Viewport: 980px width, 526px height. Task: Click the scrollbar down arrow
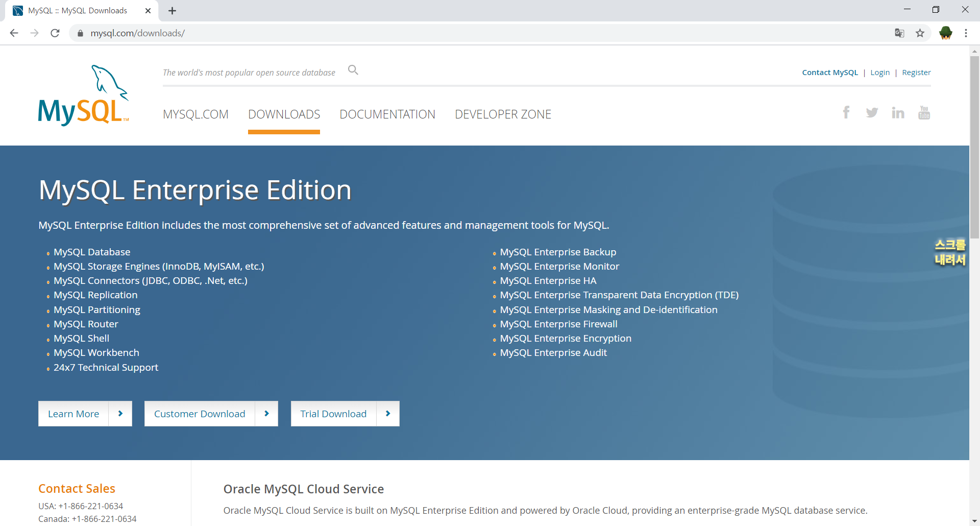point(974,521)
